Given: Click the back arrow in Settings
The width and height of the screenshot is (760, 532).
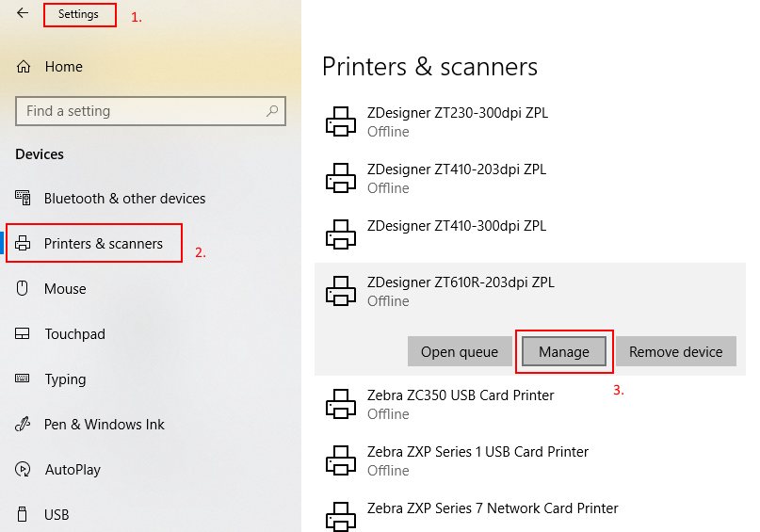Looking at the screenshot, I should [23, 14].
